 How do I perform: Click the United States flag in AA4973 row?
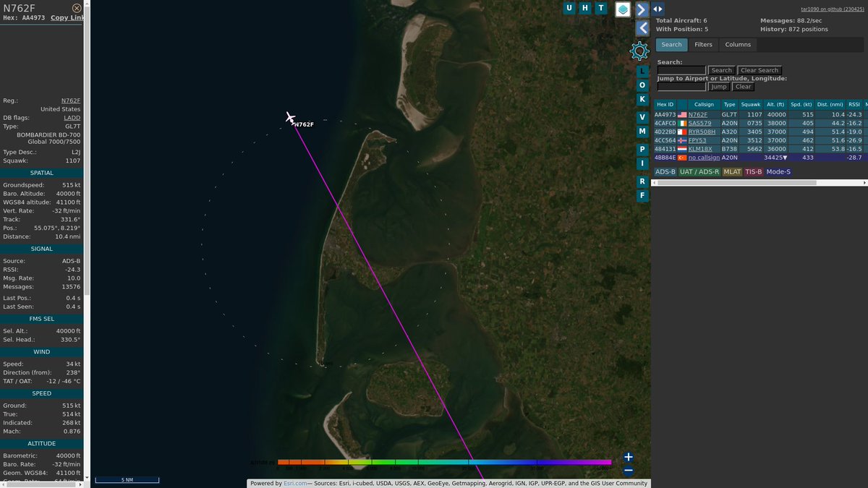pyautogui.click(x=682, y=114)
